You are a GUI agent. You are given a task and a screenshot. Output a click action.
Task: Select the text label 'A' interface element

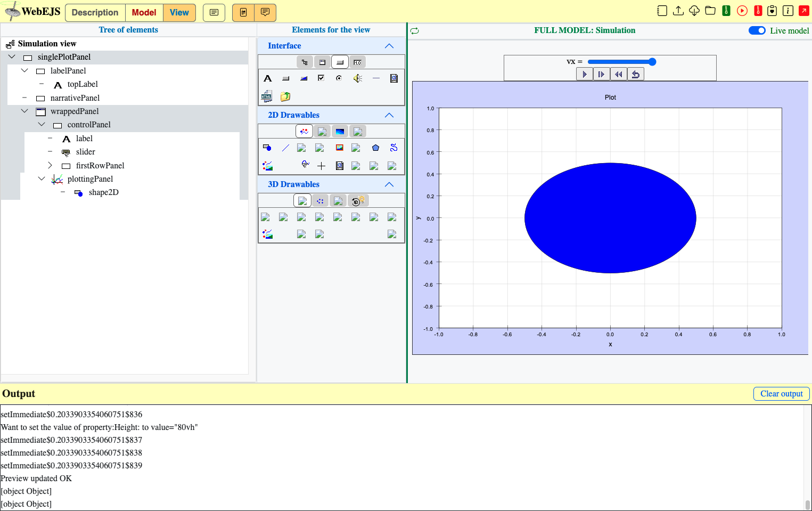coord(268,78)
